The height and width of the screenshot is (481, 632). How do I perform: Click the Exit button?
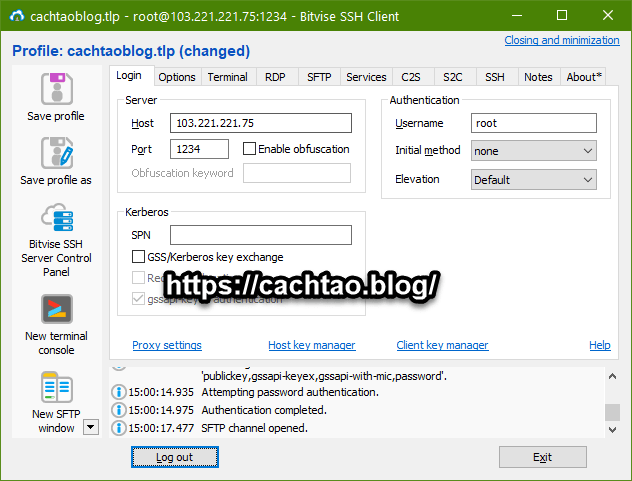[x=543, y=457]
